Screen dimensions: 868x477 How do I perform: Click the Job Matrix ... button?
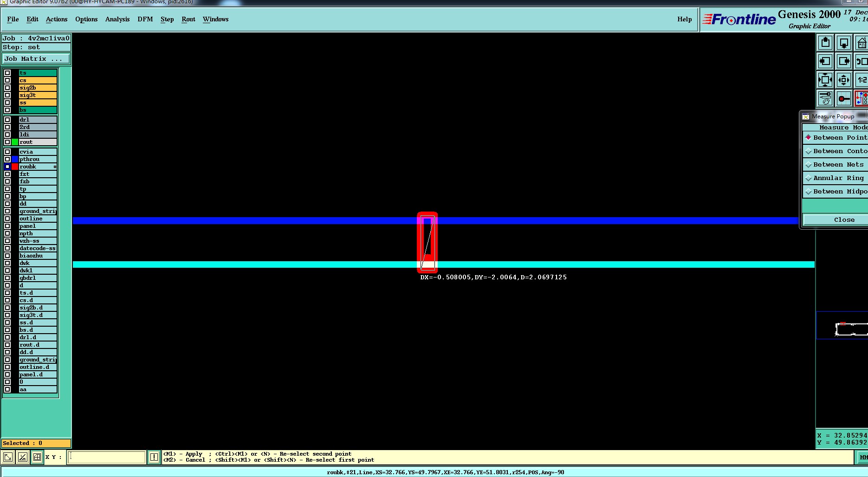36,59
